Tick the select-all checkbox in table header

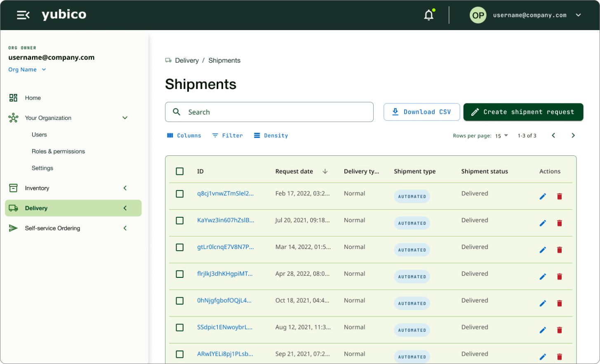coord(180,171)
